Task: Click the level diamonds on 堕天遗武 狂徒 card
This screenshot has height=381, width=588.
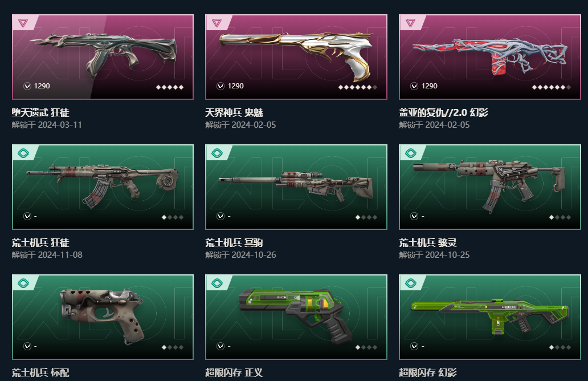Action: [x=170, y=87]
